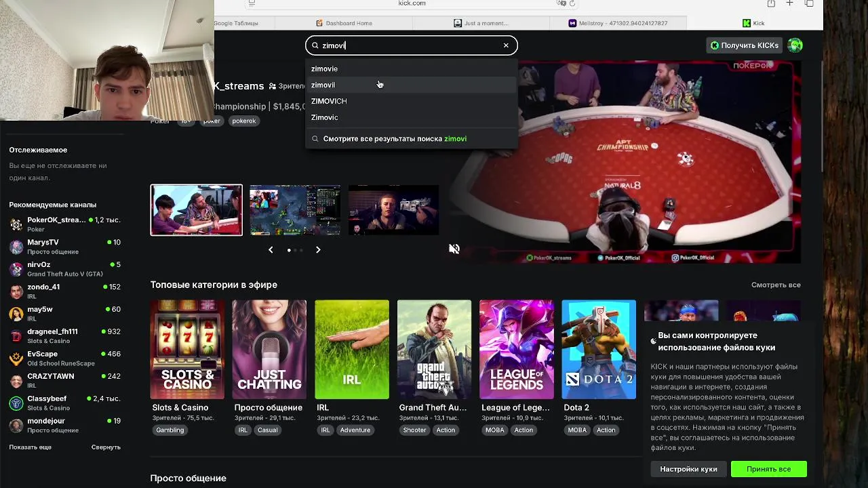Select the Dota gameplay carousel thumbnail

[x=295, y=210]
